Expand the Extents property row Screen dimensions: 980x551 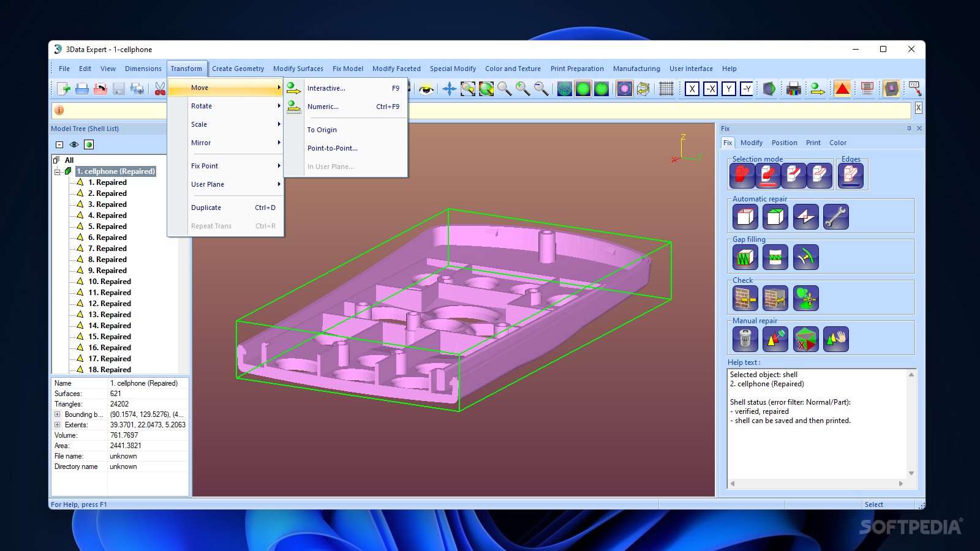pyautogui.click(x=58, y=425)
